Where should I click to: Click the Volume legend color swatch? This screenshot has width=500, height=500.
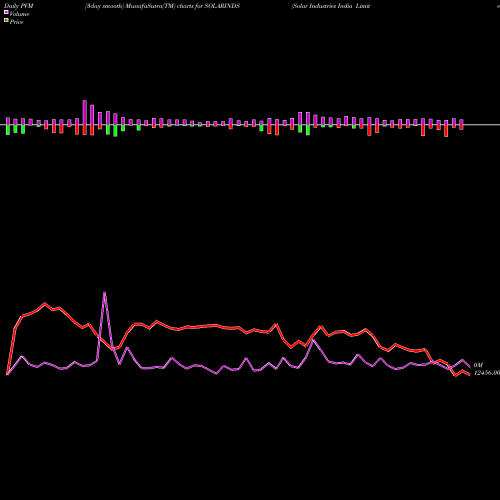(x=6, y=13)
